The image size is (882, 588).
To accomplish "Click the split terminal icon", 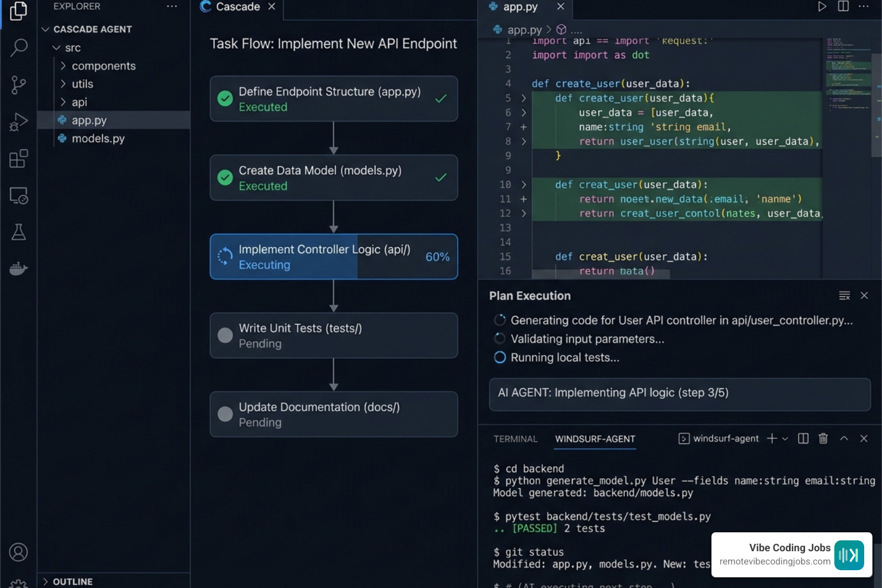I will tap(803, 439).
